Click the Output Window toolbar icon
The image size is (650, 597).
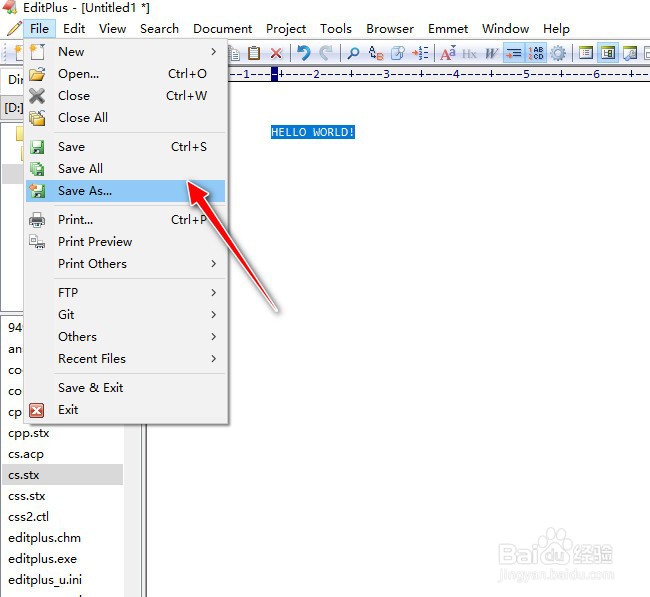point(630,53)
